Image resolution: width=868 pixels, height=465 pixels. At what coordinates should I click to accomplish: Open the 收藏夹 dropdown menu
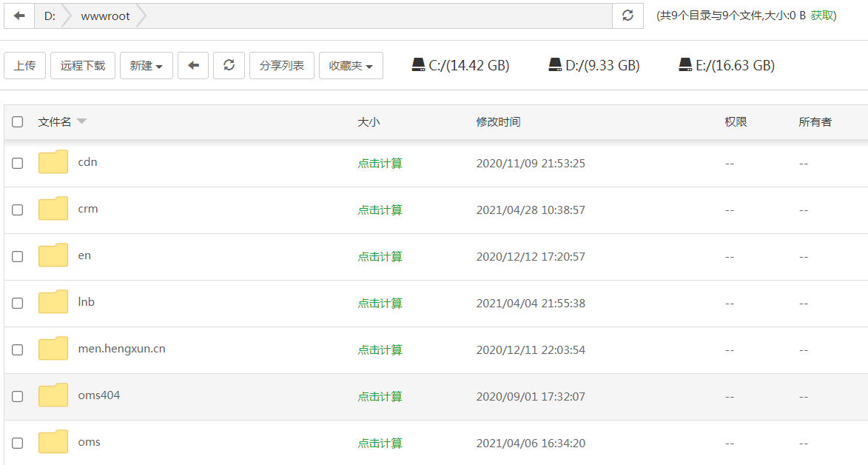(x=351, y=64)
